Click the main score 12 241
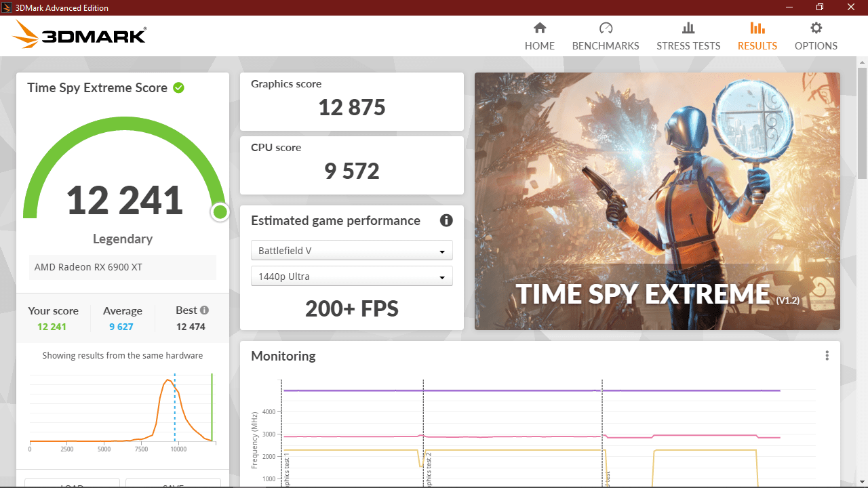The image size is (868, 488). [x=125, y=200]
